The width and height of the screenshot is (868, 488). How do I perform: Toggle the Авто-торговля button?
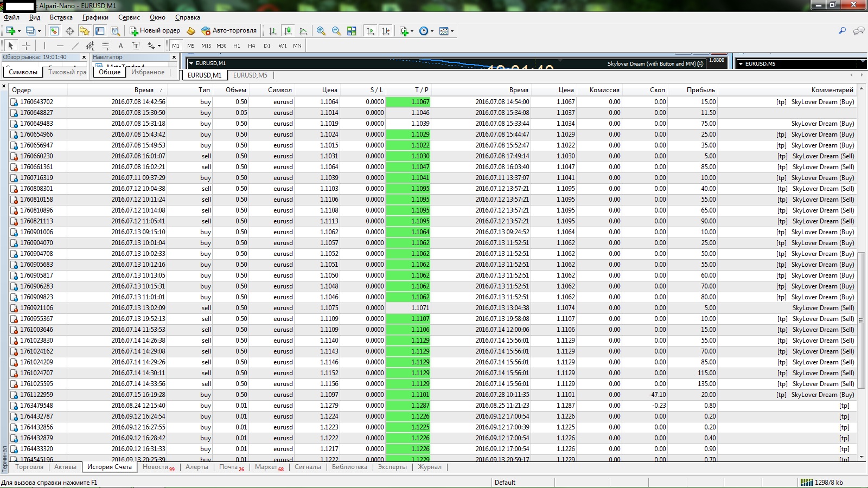coord(228,31)
